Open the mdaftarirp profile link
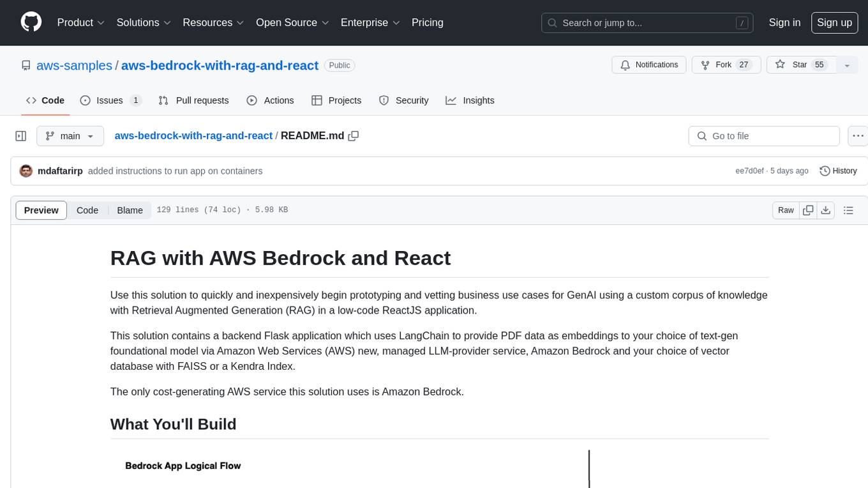This screenshot has width=868, height=488. coord(60,171)
